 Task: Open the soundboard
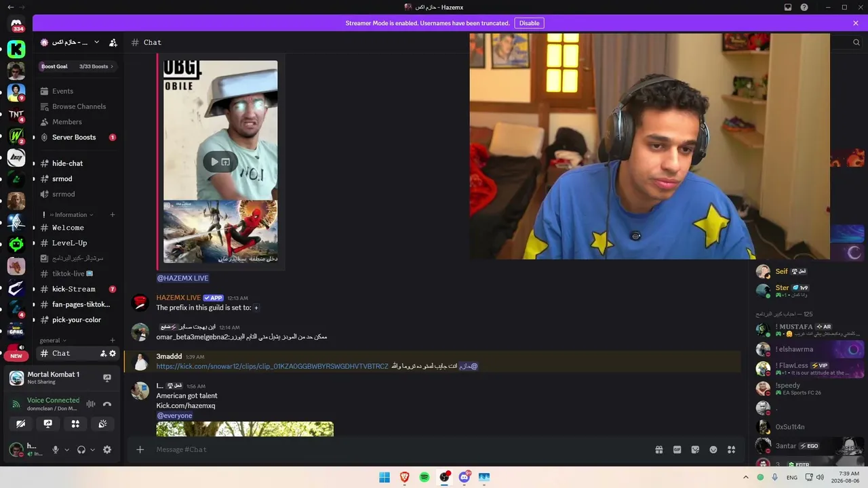[102, 424]
